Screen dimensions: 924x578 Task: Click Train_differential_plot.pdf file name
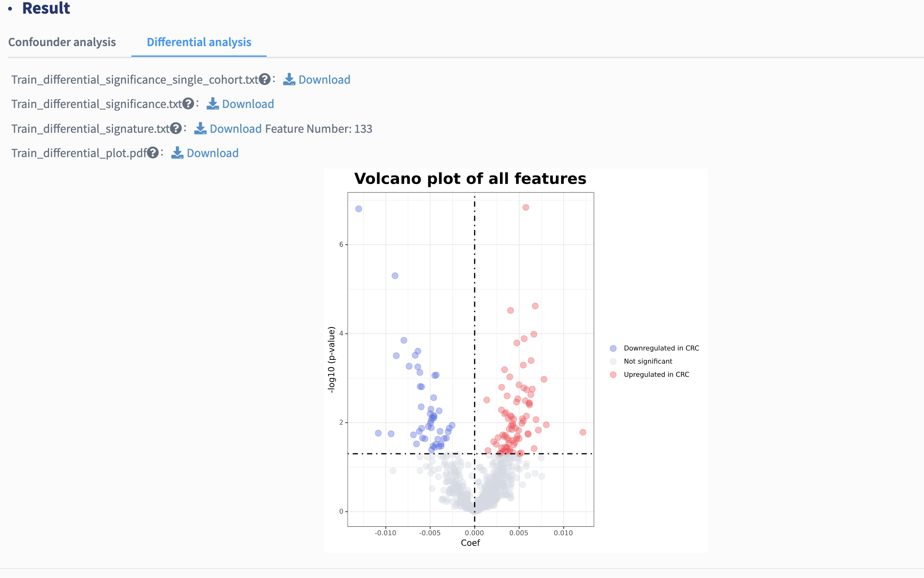coord(79,153)
